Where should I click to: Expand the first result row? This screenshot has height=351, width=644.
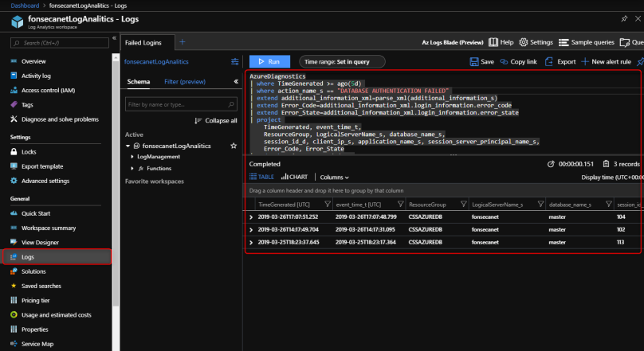point(251,216)
